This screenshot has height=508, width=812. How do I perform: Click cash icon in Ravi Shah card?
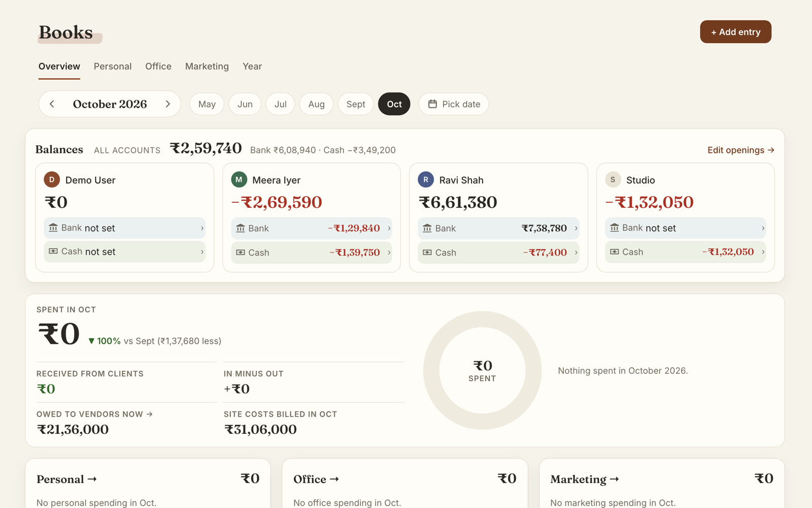(x=427, y=252)
